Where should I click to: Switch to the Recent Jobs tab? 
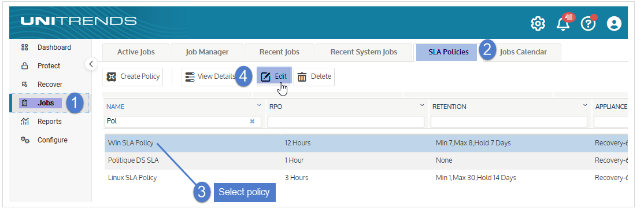[279, 52]
